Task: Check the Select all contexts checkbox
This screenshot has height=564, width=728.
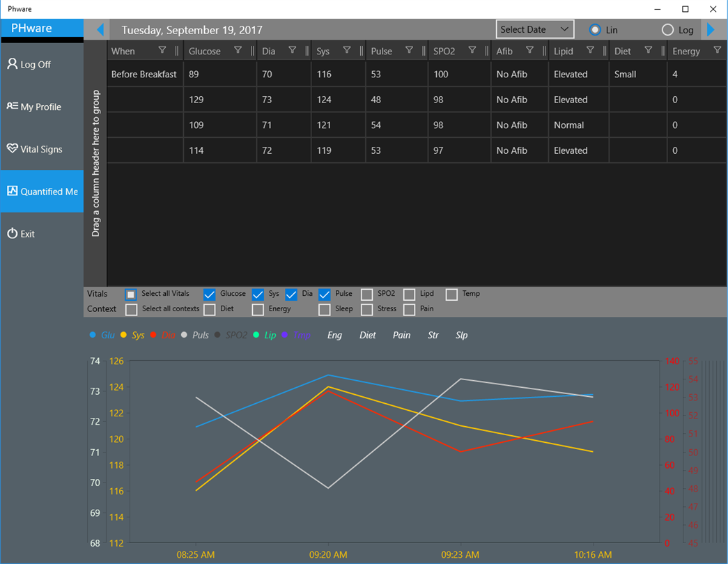Action: [132, 309]
